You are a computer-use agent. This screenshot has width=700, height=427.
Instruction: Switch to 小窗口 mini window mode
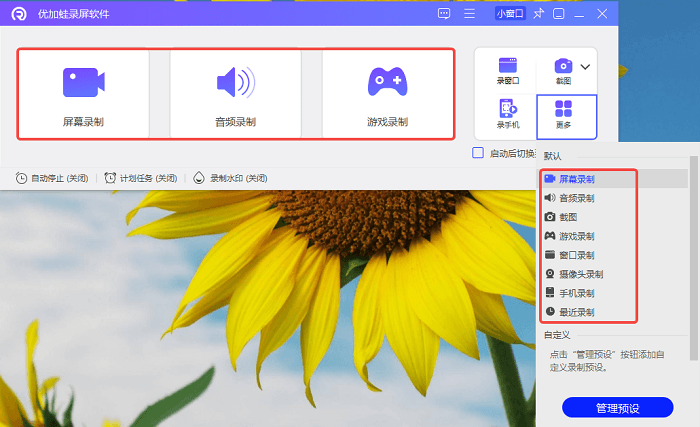point(512,14)
